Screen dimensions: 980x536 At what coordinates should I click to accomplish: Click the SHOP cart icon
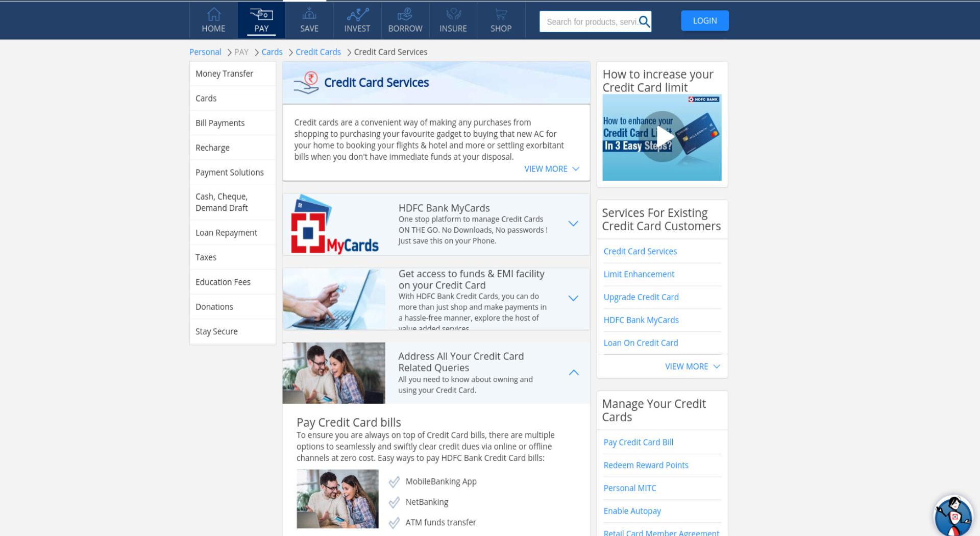click(501, 14)
